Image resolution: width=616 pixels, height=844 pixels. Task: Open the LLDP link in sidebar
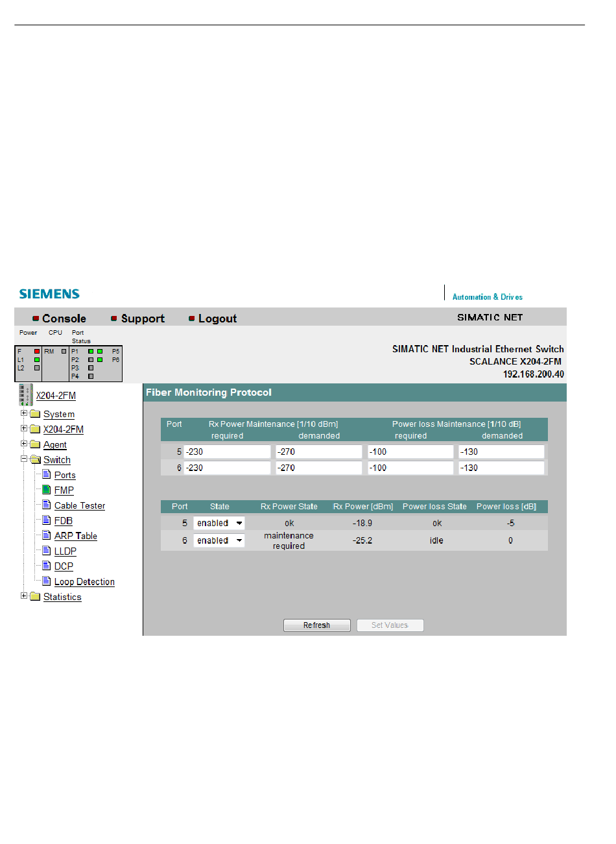[x=65, y=551]
